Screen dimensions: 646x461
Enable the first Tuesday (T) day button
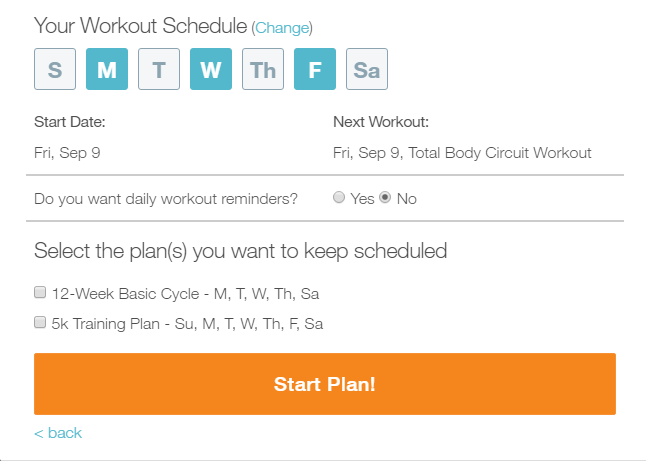point(159,70)
